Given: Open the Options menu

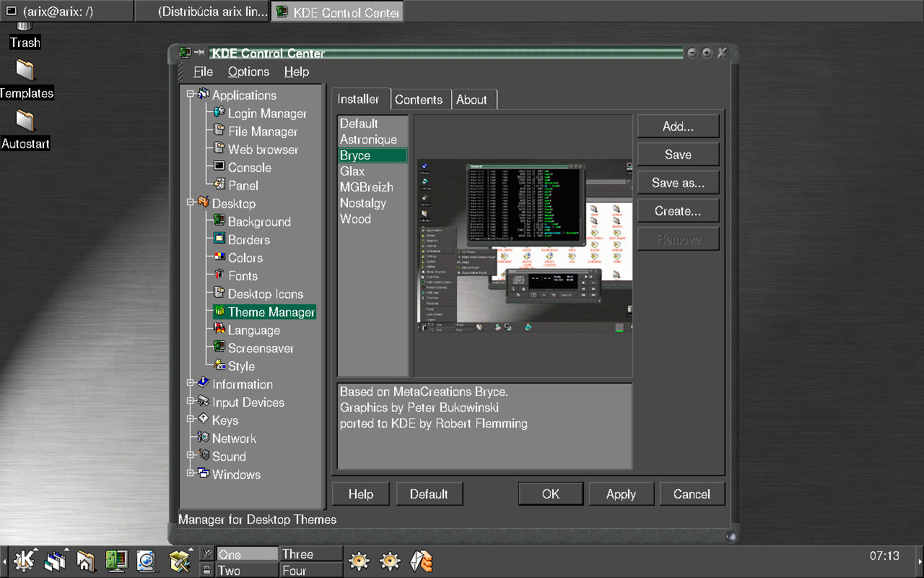Looking at the screenshot, I should pos(248,72).
